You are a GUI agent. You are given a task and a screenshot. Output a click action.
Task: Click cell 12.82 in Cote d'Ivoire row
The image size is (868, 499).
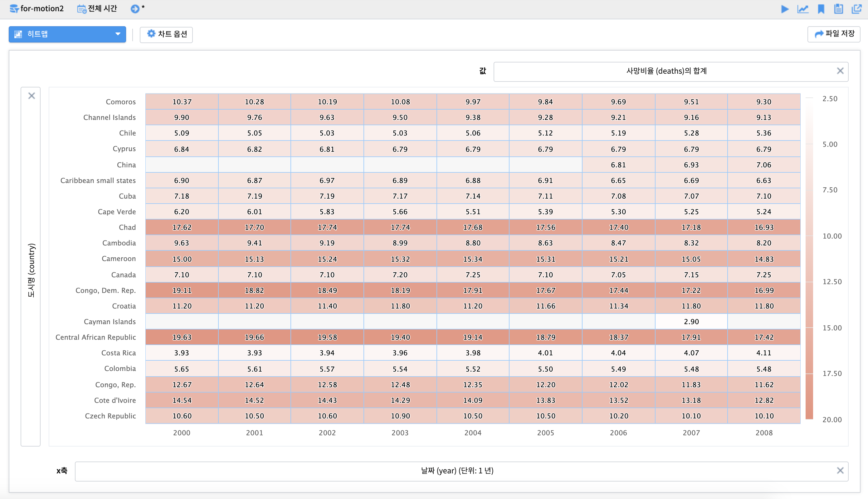[764, 400]
